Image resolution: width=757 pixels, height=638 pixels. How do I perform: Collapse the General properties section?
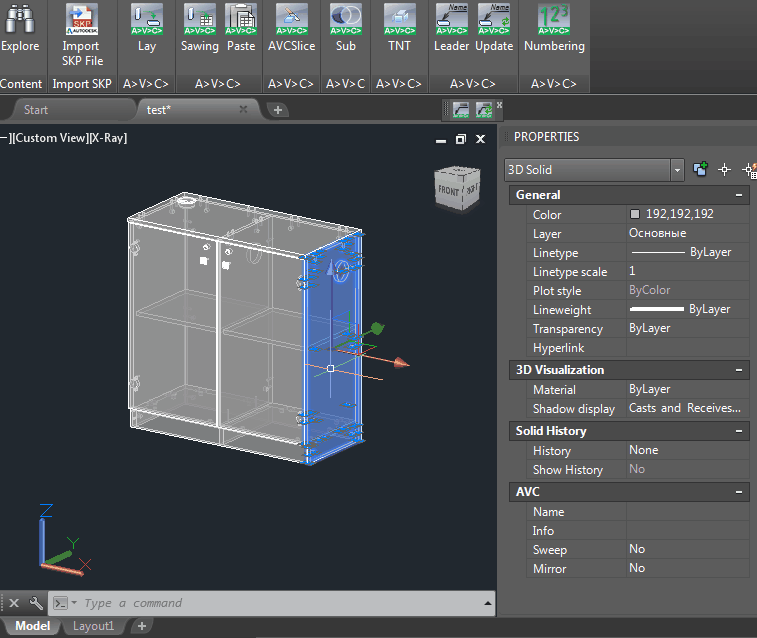coord(738,195)
